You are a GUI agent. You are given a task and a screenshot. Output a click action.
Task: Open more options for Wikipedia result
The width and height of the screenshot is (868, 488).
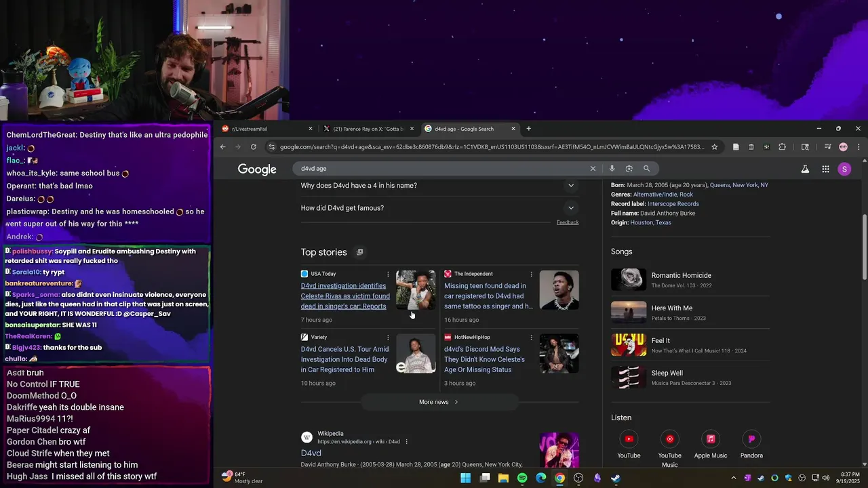coord(407,442)
